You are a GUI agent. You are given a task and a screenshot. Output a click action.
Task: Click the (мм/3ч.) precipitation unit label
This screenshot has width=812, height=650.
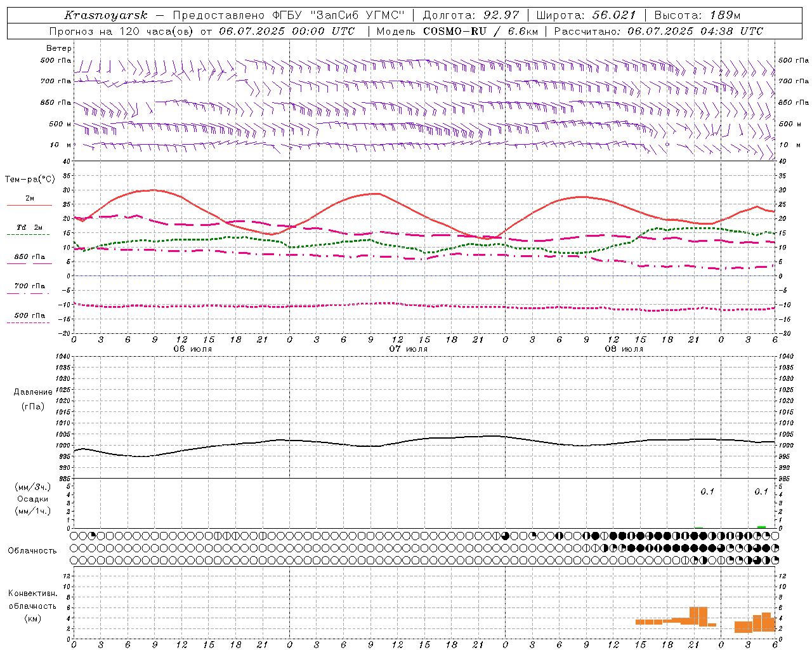pyautogui.click(x=33, y=487)
